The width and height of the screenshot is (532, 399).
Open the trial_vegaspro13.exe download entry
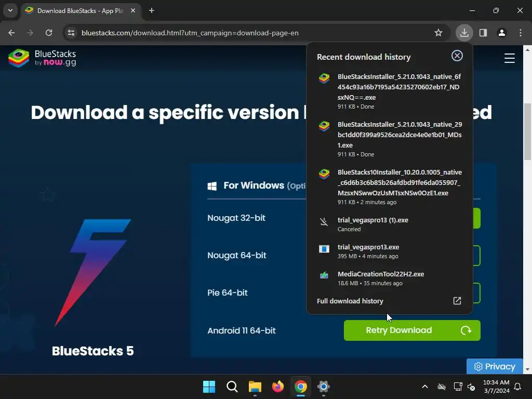(390, 251)
